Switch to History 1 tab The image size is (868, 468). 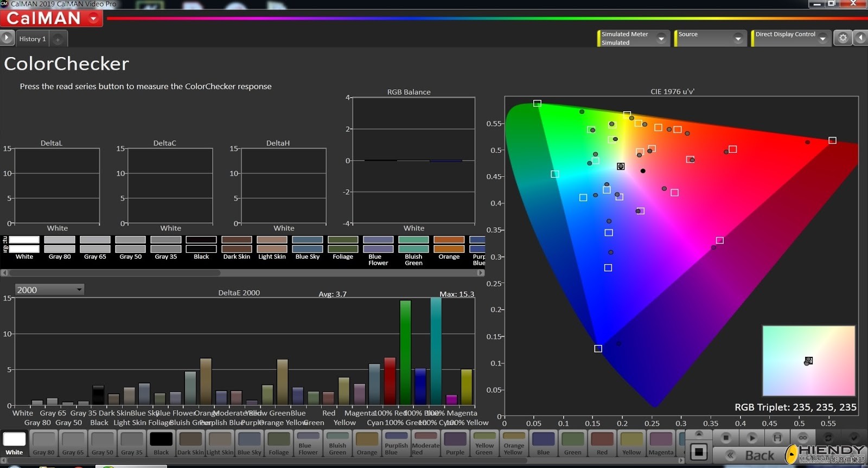(x=32, y=39)
